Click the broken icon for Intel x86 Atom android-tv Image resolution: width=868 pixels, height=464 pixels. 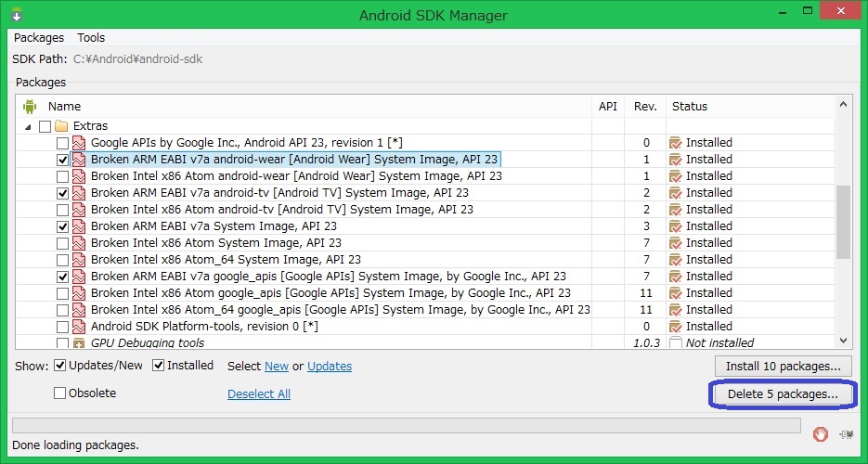79,210
